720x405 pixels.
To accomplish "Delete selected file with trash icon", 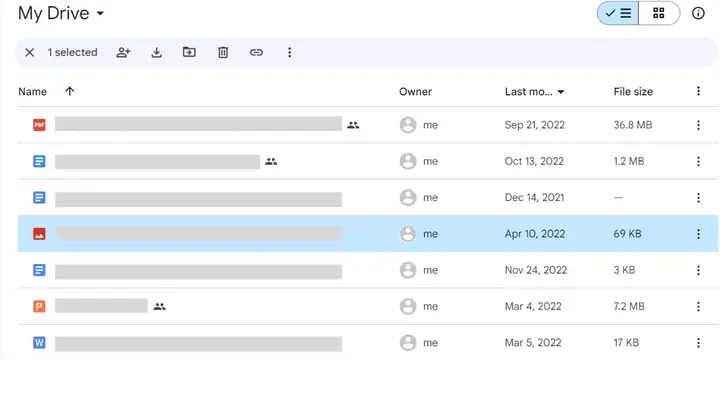I will click(x=223, y=52).
